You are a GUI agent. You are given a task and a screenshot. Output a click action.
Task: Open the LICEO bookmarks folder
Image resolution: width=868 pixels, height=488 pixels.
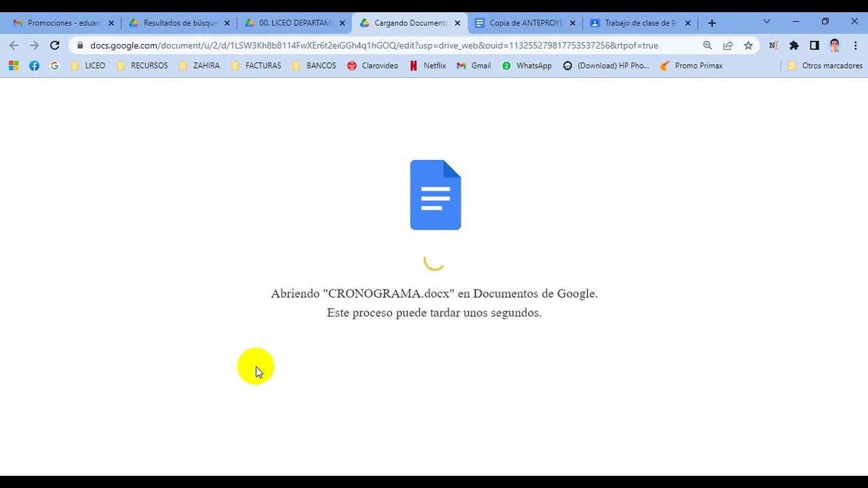[x=89, y=66]
